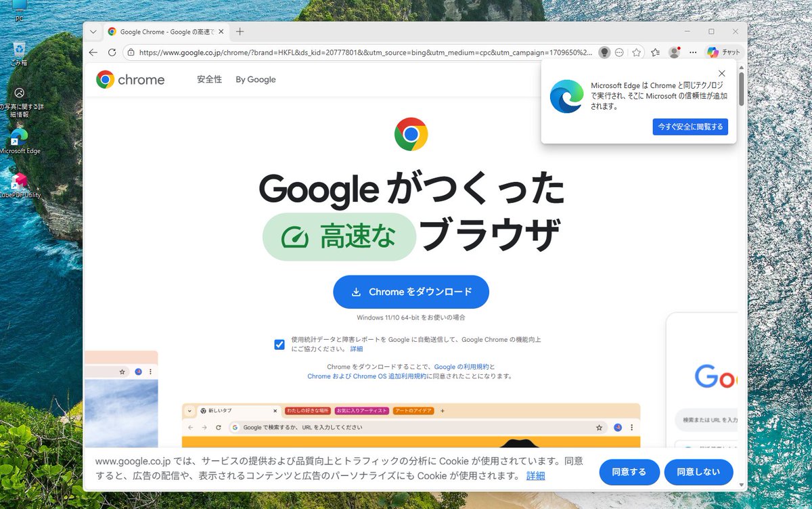
Task: Click the green 高速な speed pill
Action: coord(339,237)
